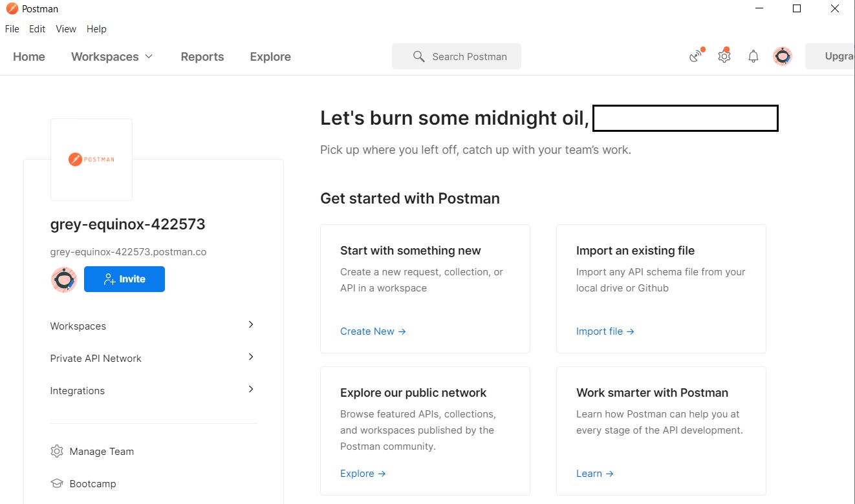This screenshot has width=855, height=504.
Task: Open the settings gear icon in header
Action: click(x=724, y=56)
